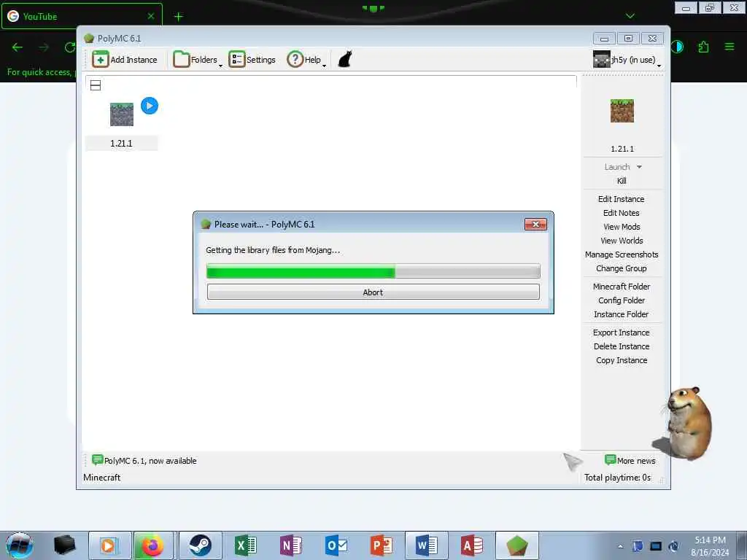Open Firefox from the taskbar
The image size is (747, 560).
[x=152, y=545]
